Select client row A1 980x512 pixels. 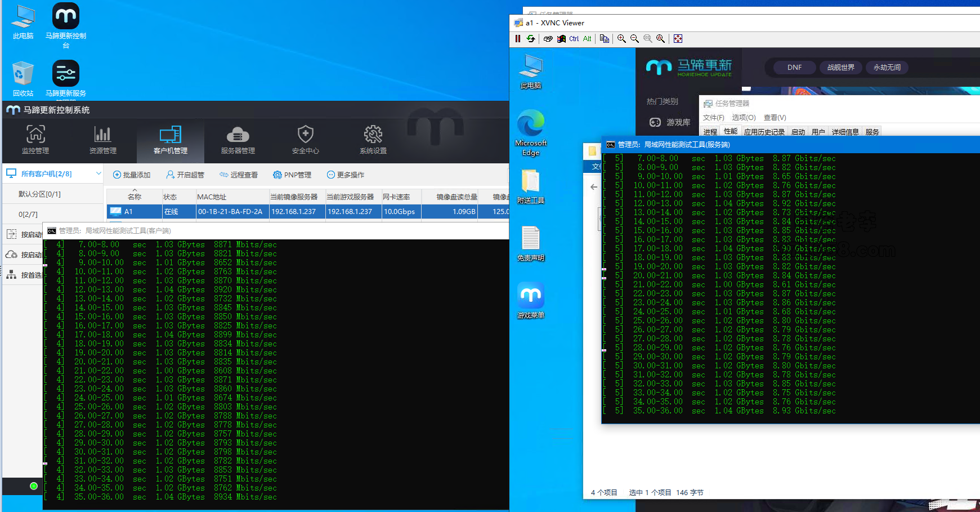[307, 212]
